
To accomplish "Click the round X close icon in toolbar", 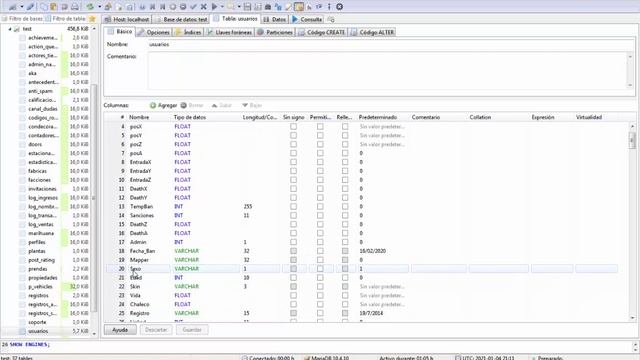I will (x=340, y=7).
